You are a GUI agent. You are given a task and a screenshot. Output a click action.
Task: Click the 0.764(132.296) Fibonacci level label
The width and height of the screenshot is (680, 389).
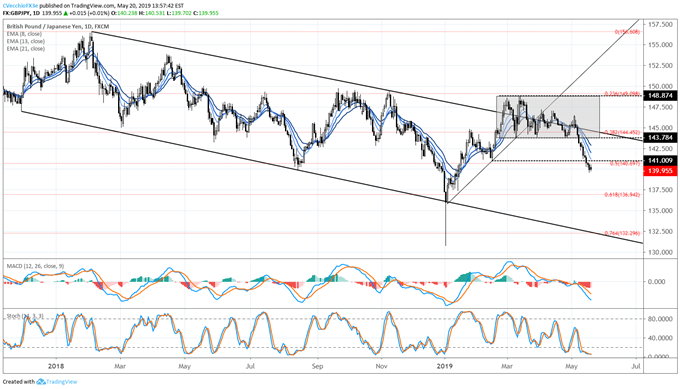coord(622,233)
